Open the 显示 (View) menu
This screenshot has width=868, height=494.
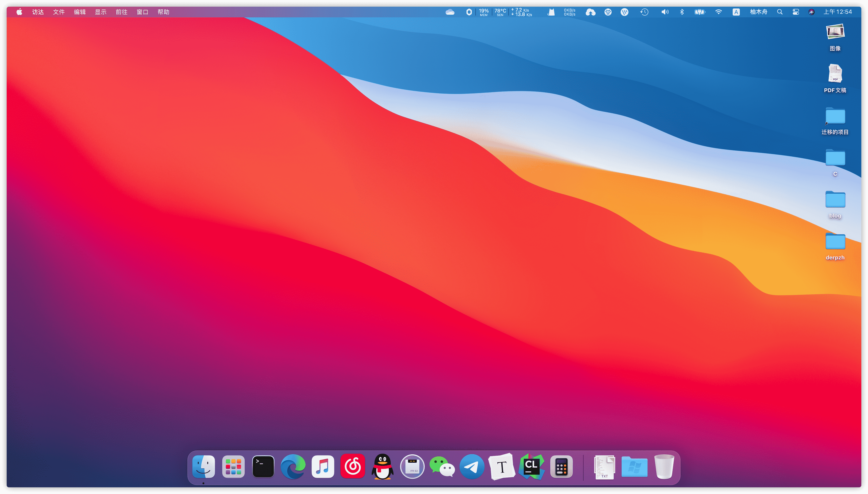coord(100,12)
